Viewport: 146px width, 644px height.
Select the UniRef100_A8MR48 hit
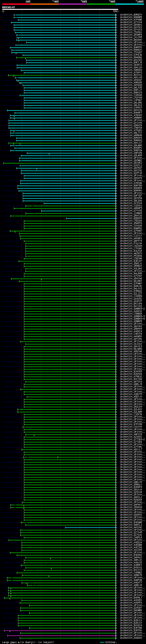coord(131,135)
